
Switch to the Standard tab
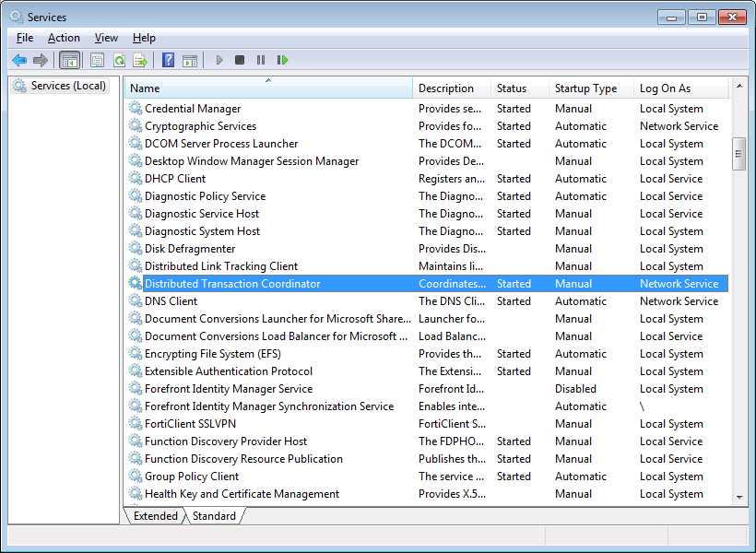pyautogui.click(x=214, y=516)
